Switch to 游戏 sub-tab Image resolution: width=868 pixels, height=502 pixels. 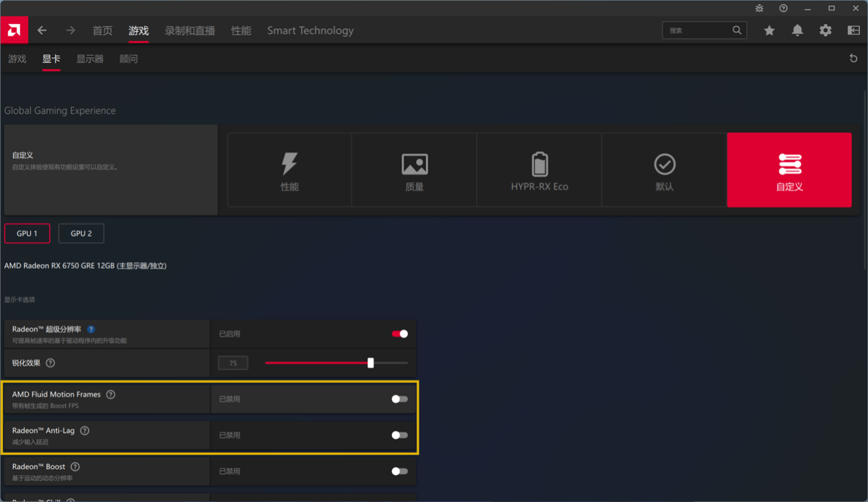coord(17,59)
